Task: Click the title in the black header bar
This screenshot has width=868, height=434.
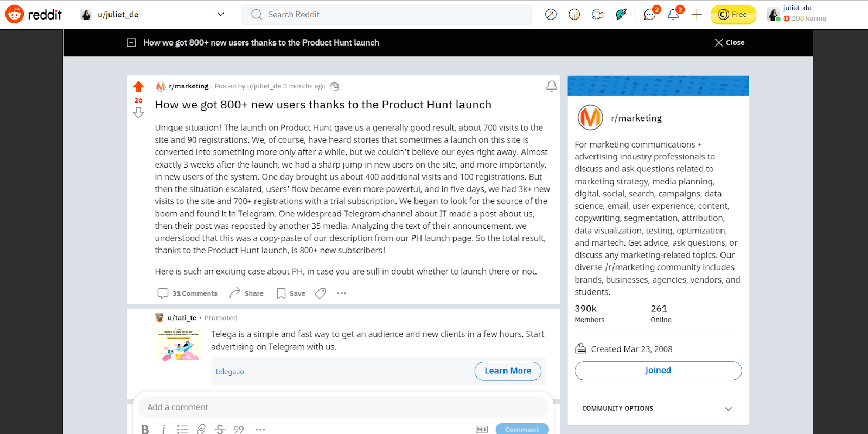Action: (261, 43)
